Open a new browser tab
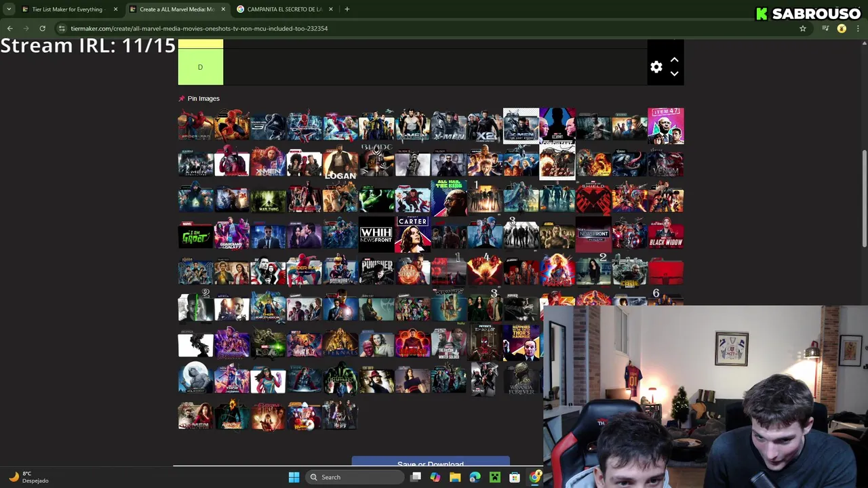The height and width of the screenshot is (488, 868). tap(347, 9)
